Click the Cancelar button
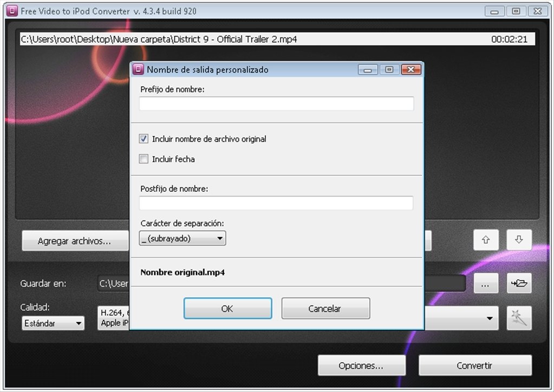 (x=325, y=308)
